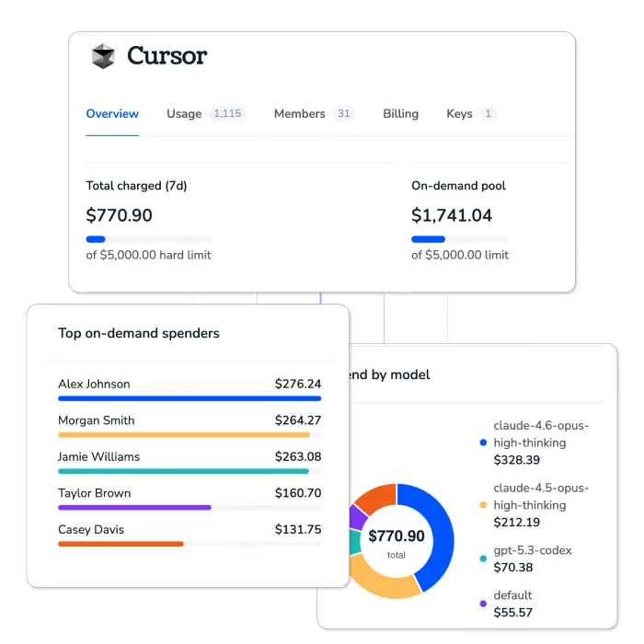
Task: Click the light orange donut chart segment
Action: click(x=380, y=581)
